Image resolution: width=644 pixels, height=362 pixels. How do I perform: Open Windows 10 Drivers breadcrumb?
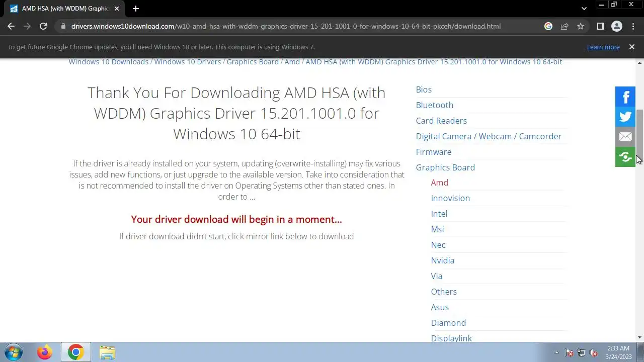(x=188, y=62)
